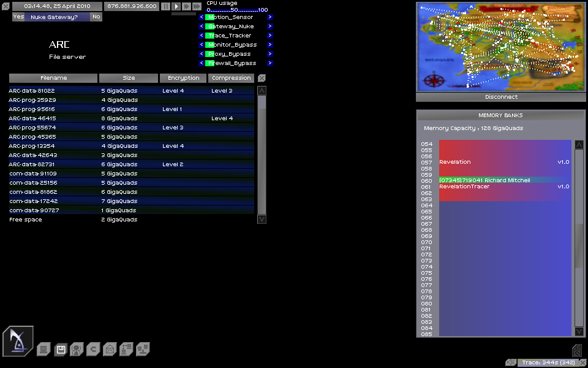
Task: Increase CPU priority for Firewall_Bypass
Action: pos(269,63)
